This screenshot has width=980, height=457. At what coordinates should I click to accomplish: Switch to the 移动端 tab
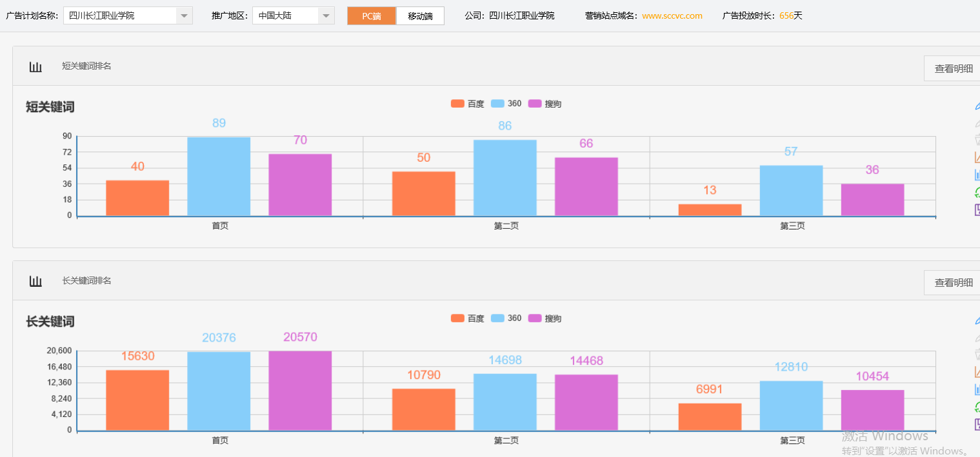click(420, 16)
